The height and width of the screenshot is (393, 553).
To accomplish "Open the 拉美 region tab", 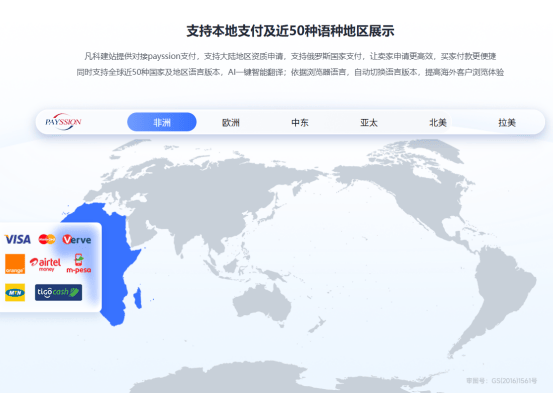I will tap(507, 122).
